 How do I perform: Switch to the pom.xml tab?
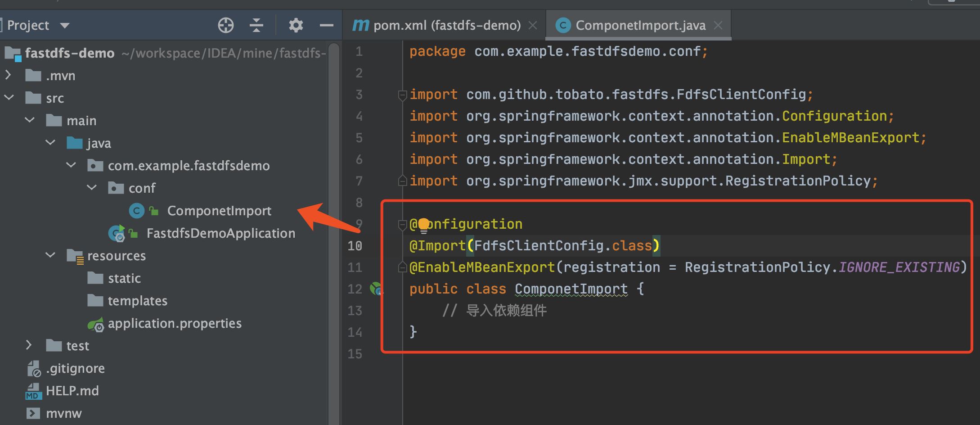445,25
